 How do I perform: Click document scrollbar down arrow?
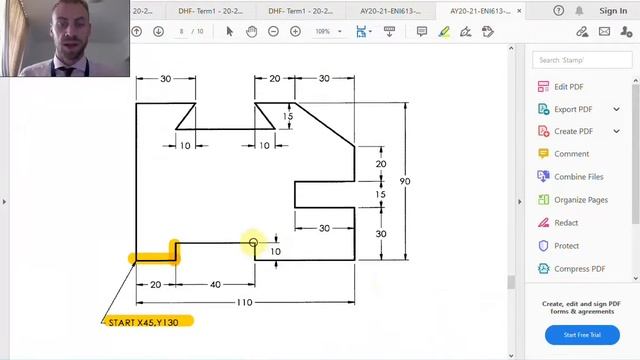(511, 356)
